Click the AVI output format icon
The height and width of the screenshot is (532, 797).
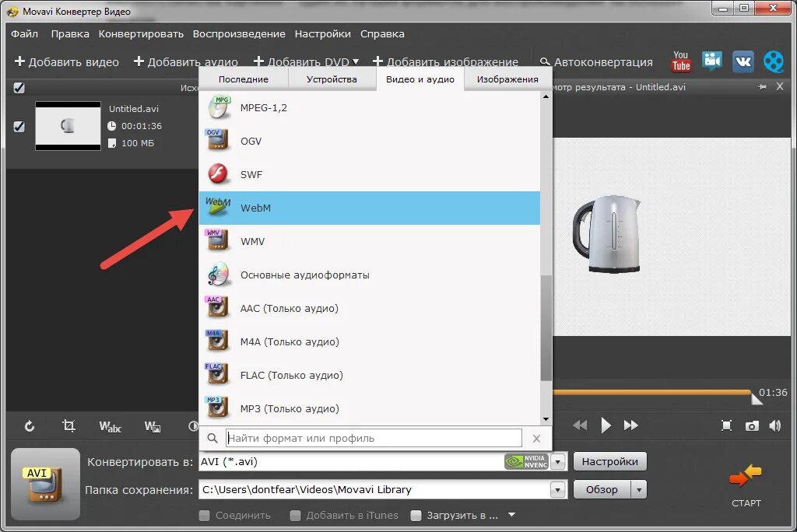[x=45, y=485]
